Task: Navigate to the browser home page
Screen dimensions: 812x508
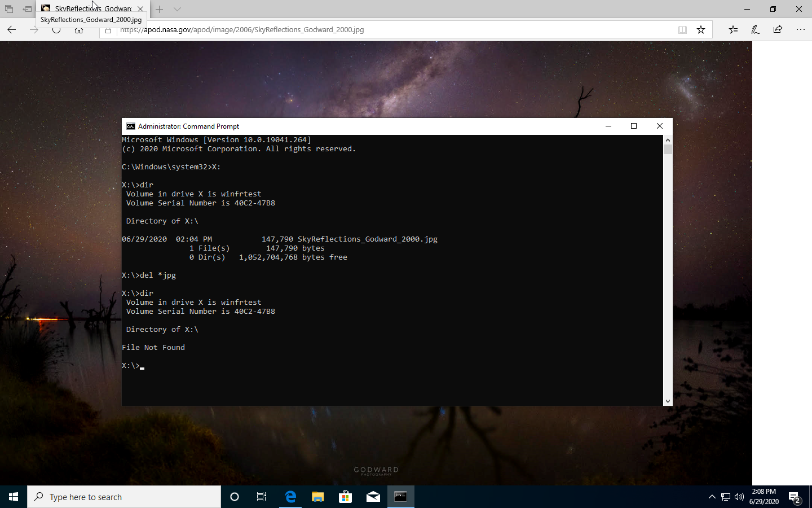Action: click(78, 30)
